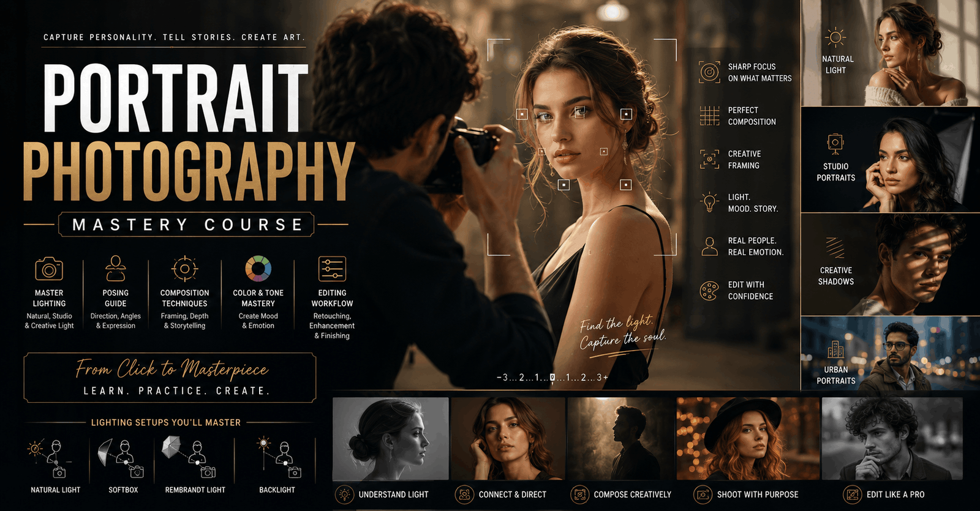The image size is (980, 511).
Task: Click the Connect & Direct circular icon
Action: coord(464,494)
